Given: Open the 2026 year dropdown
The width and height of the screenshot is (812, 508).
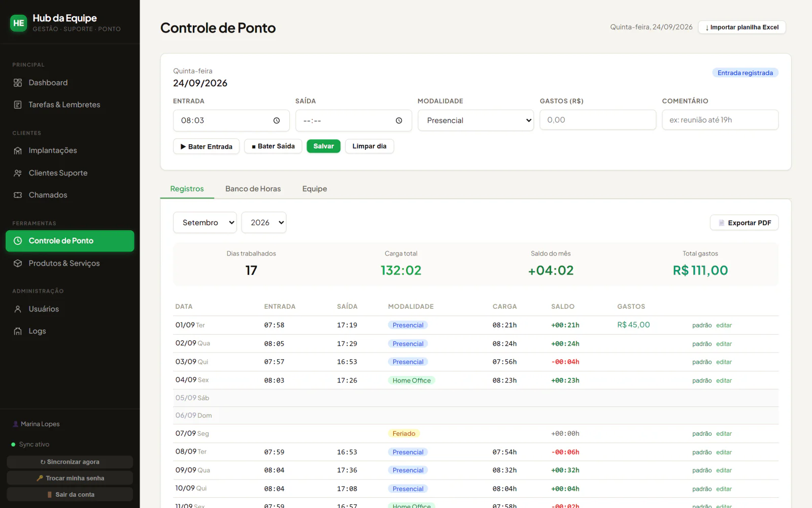Looking at the screenshot, I should tap(264, 223).
